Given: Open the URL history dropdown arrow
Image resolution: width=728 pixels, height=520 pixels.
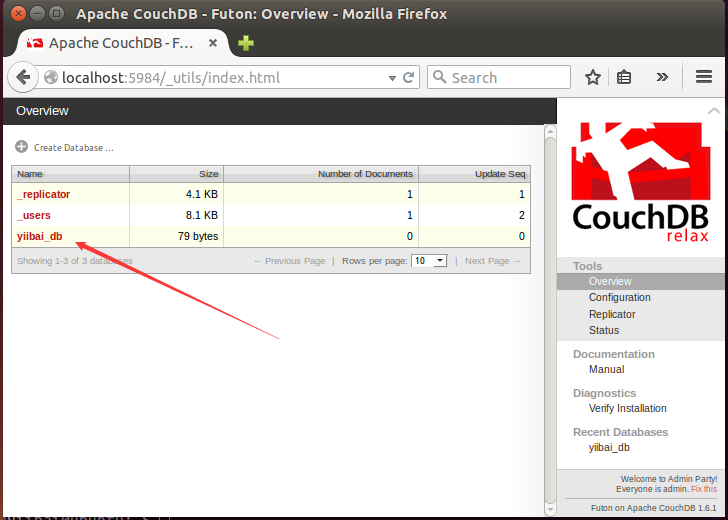Looking at the screenshot, I should (392, 78).
